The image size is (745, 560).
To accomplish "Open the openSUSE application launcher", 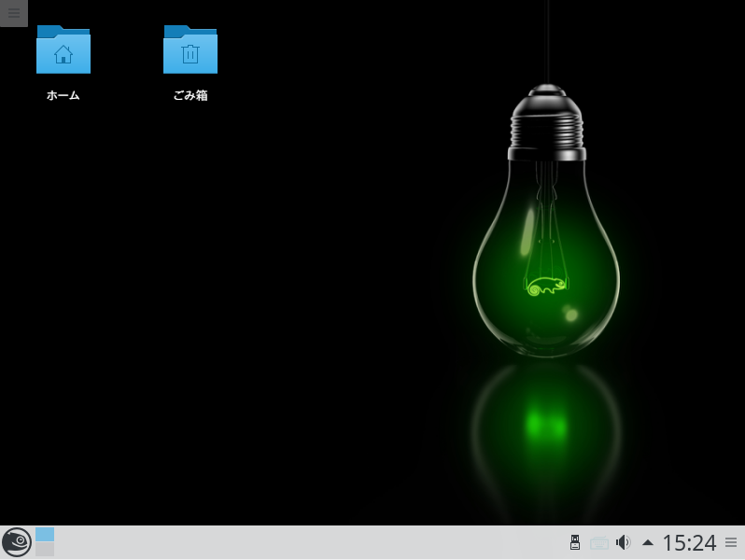I will [17, 542].
